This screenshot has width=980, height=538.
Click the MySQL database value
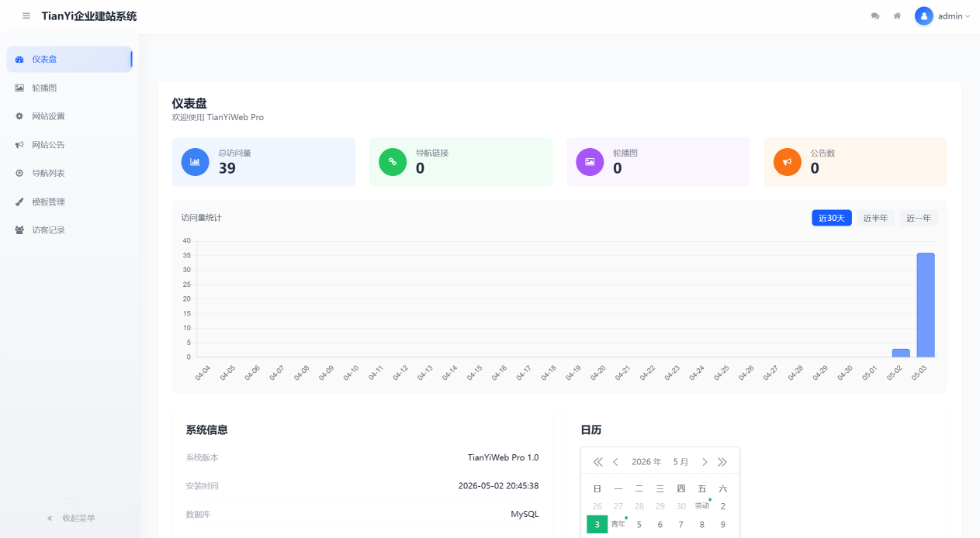(x=525, y=514)
